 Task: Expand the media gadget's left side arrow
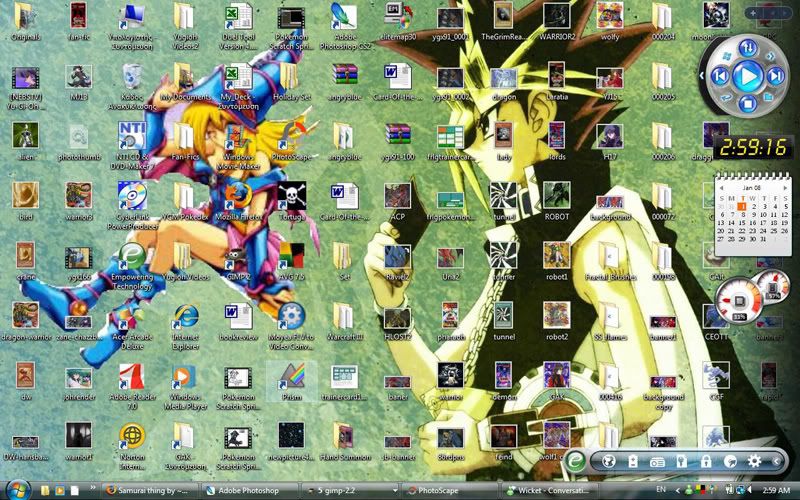[702, 76]
